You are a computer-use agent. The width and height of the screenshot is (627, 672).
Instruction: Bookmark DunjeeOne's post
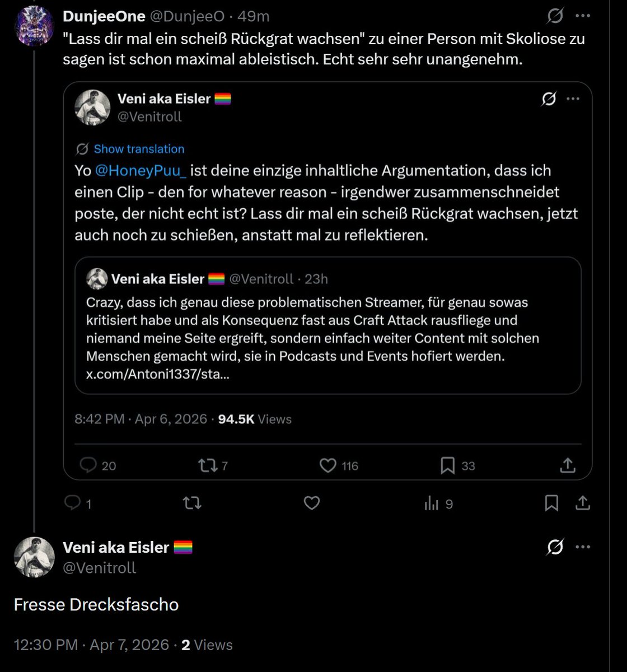pyautogui.click(x=551, y=503)
